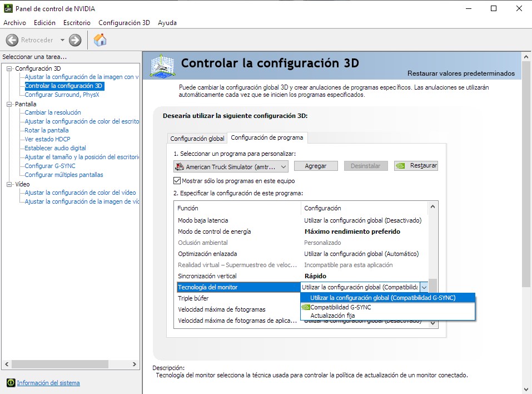The width and height of the screenshot is (532, 394).
Task: Choose 'Actualización fija' from the dropdown list
Action: click(x=387, y=316)
